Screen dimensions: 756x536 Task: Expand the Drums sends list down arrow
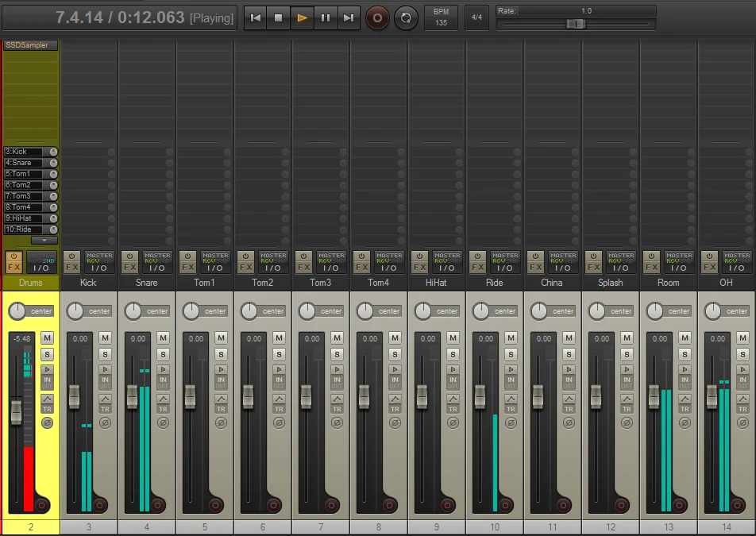tap(44, 240)
